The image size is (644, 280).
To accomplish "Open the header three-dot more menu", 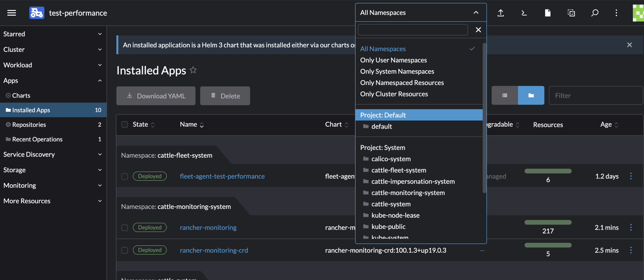I will pyautogui.click(x=616, y=13).
